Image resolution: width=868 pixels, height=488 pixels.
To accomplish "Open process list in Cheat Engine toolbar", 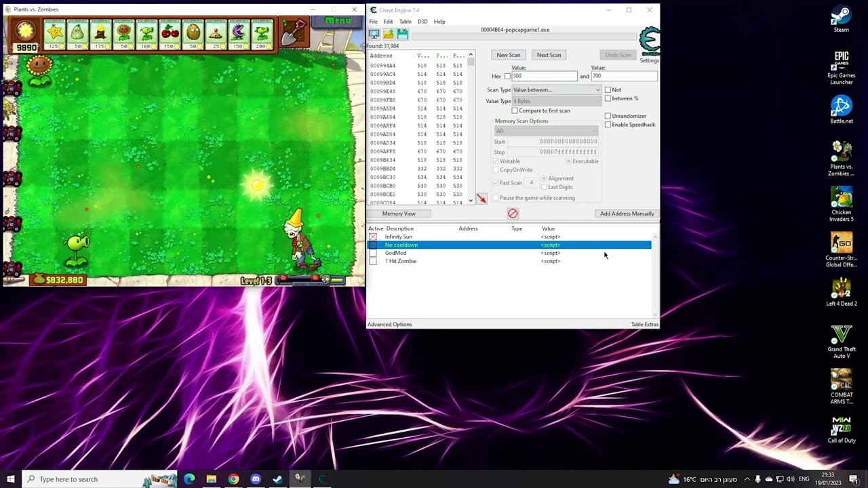I will [374, 35].
